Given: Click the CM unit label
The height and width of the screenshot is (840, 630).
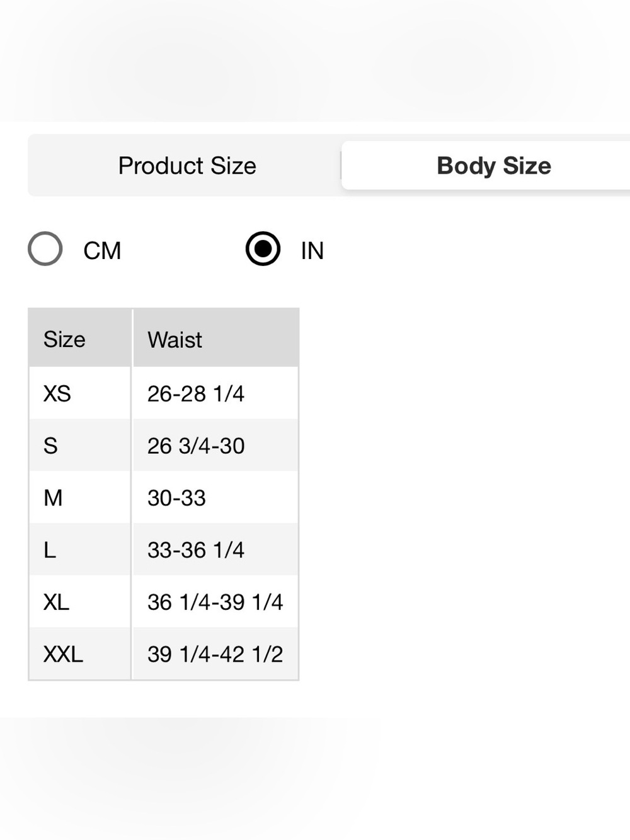Looking at the screenshot, I should 102,251.
